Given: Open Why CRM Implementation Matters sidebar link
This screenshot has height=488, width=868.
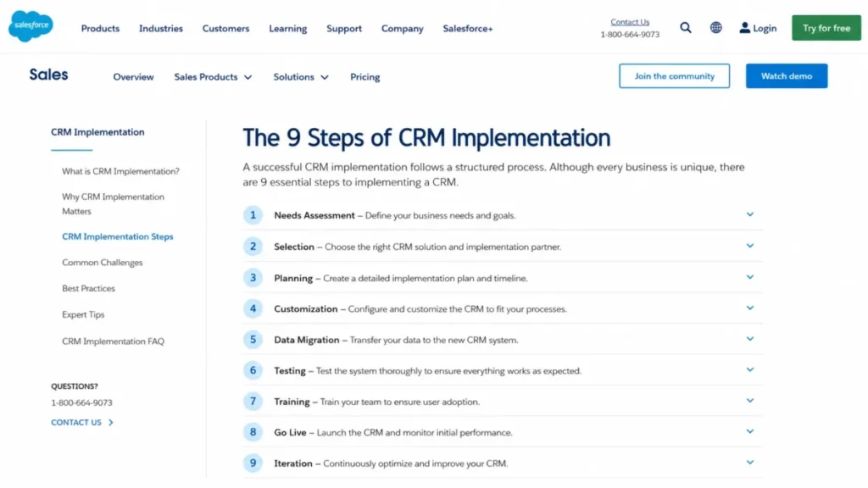Looking at the screenshot, I should coord(113,204).
